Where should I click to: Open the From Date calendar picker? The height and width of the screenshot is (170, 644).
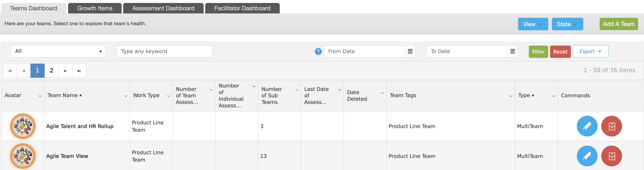(x=410, y=51)
